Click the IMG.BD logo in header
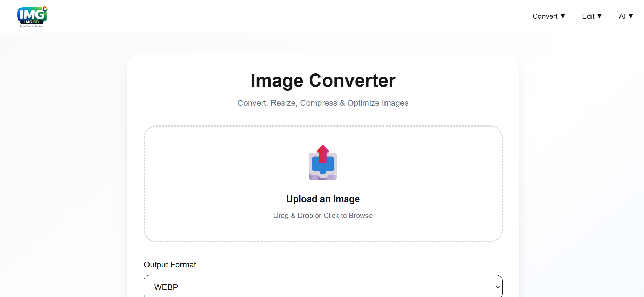Viewport: 644px width, 297px height. point(32,16)
